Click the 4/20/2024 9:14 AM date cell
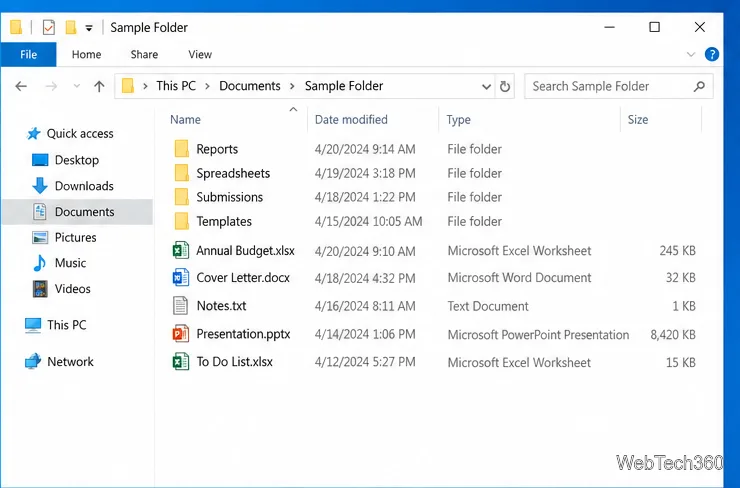 click(x=365, y=149)
